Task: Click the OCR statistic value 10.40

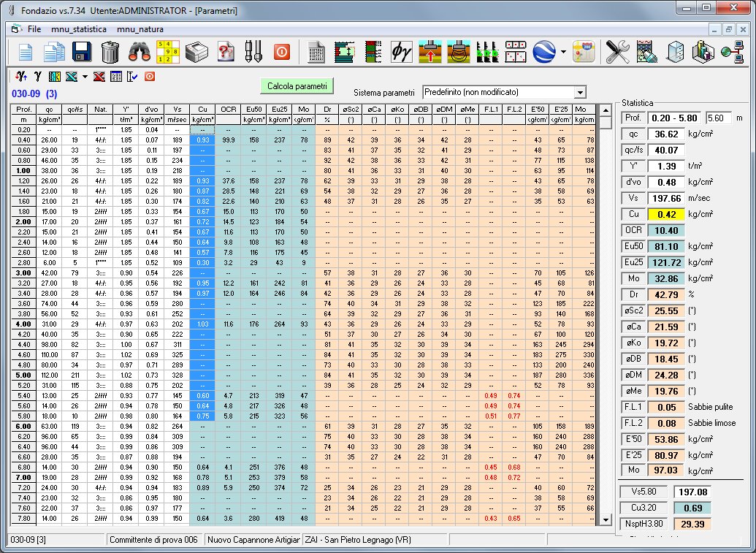Action: click(x=666, y=230)
